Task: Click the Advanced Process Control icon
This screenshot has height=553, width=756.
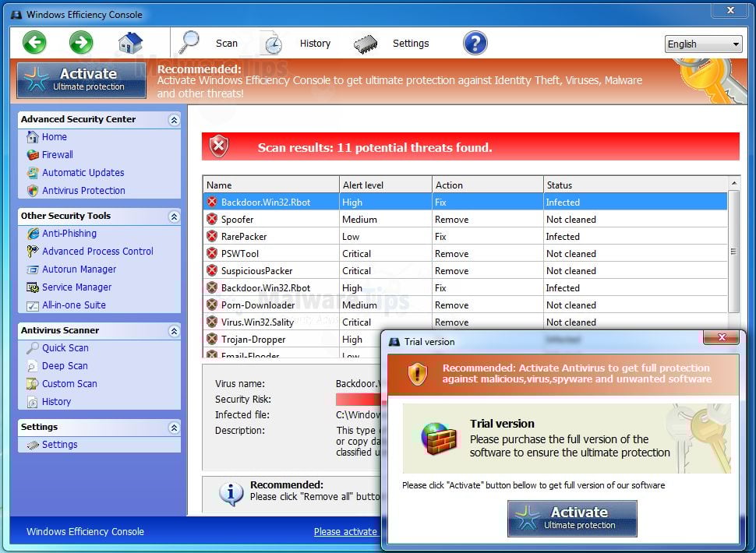Action: point(32,252)
